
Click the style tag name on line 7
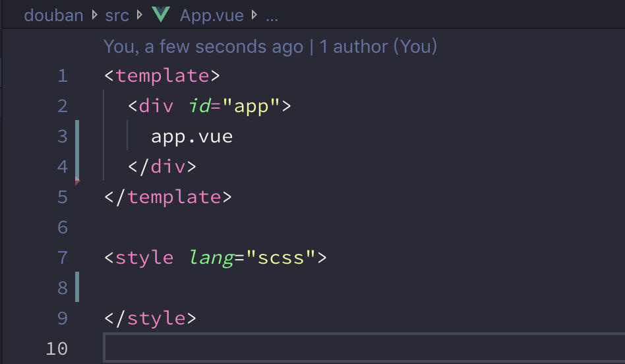coord(144,258)
